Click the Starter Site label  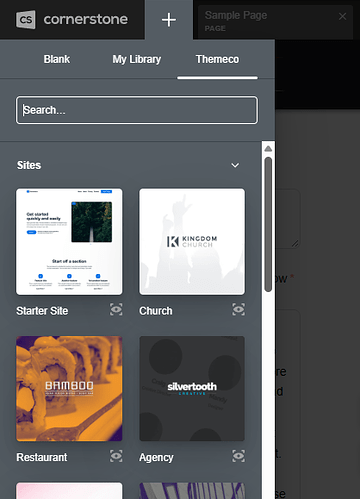[42, 311]
